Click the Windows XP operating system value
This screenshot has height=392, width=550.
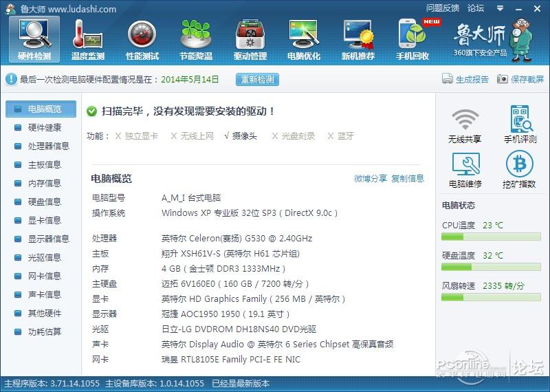pyautogui.click(x=250, y=213)
